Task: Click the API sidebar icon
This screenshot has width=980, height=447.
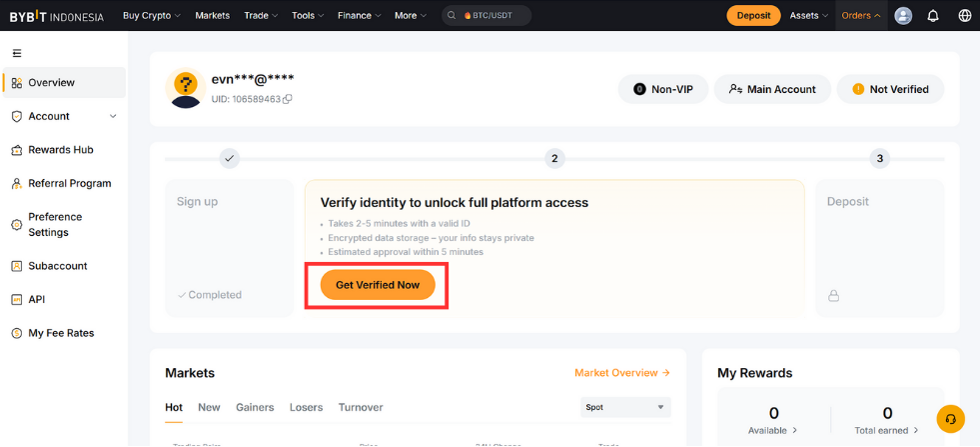Action: click(17, 300)
